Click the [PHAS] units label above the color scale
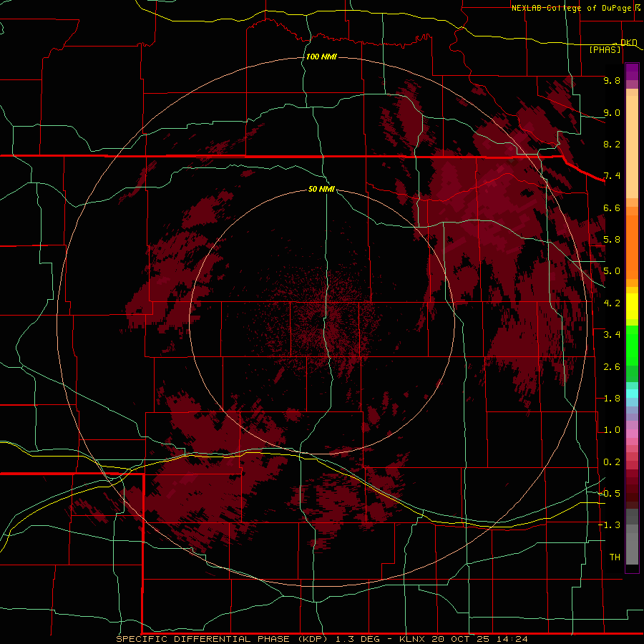This screenshot has height=644, width=644. [x=605, y=49]
